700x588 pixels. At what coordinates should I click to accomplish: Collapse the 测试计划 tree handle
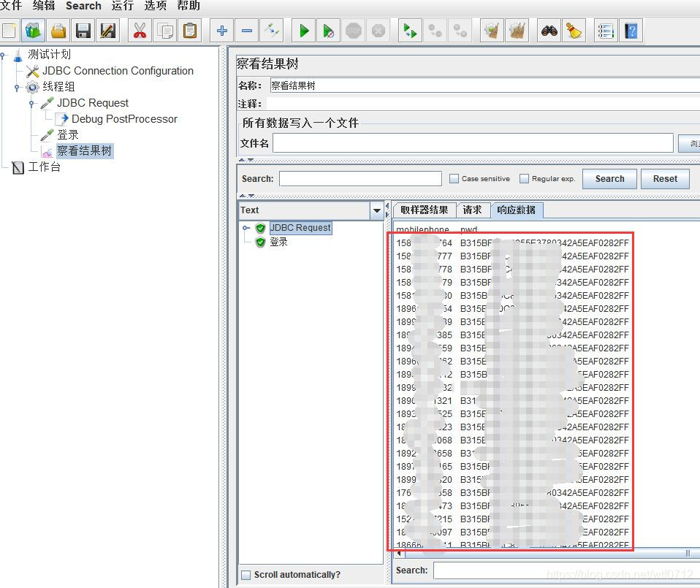(3, 56)
